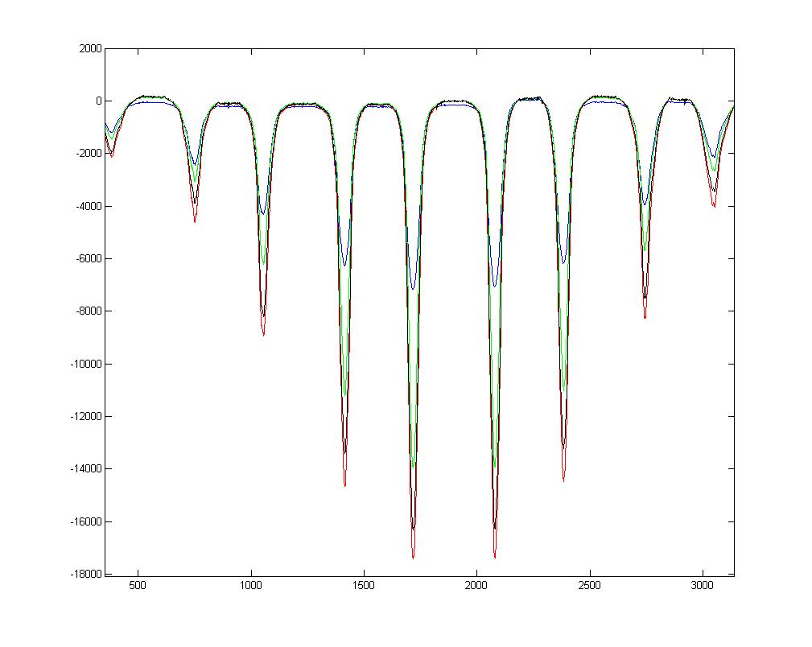812x647 pixels.
Task: Pick the red trough bottom near x=1400
Action: click(344, 486)
